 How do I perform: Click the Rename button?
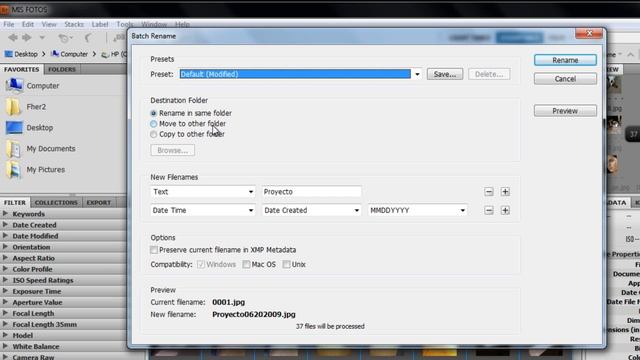coord(565,60)
